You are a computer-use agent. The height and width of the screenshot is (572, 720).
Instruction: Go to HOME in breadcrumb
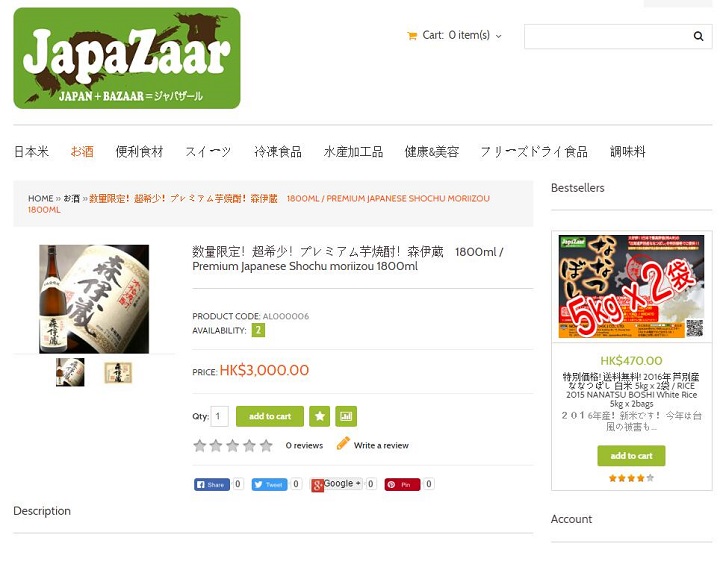[x=40, y=199]
